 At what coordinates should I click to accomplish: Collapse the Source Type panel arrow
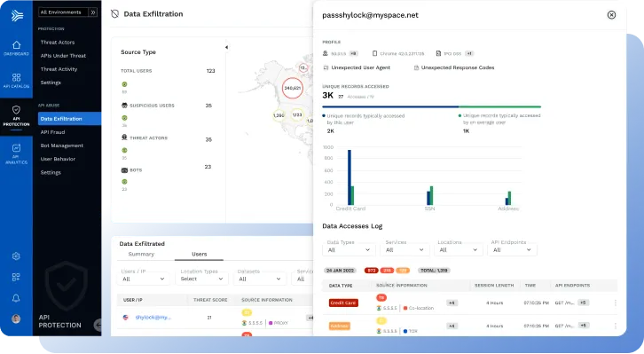click(x=226, y=47)
